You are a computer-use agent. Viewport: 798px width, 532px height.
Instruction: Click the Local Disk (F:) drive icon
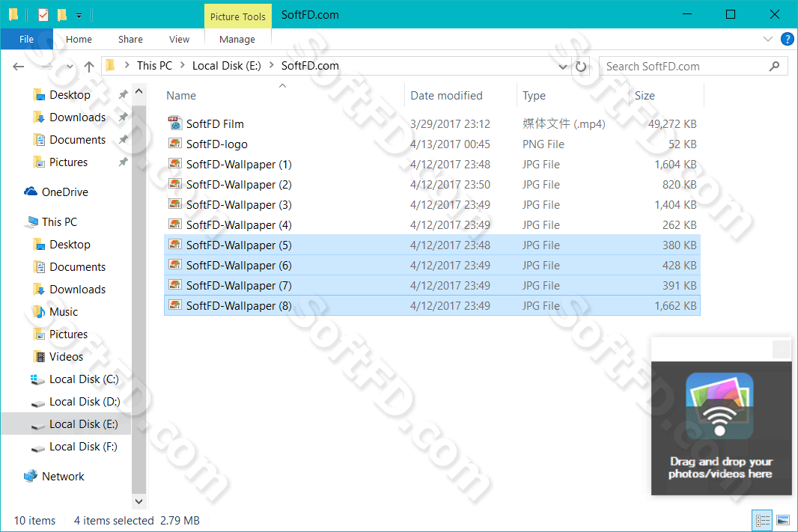[x=37, y=447]
